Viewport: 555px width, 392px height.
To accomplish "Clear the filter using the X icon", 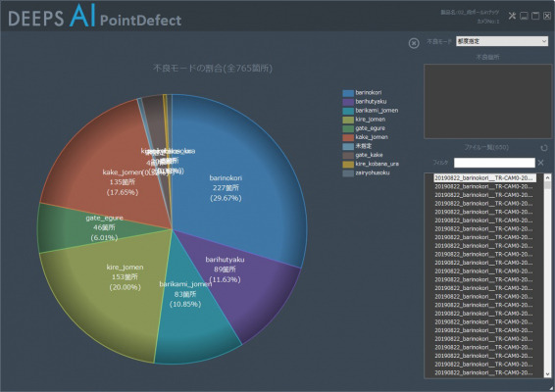I will (541, 163).
